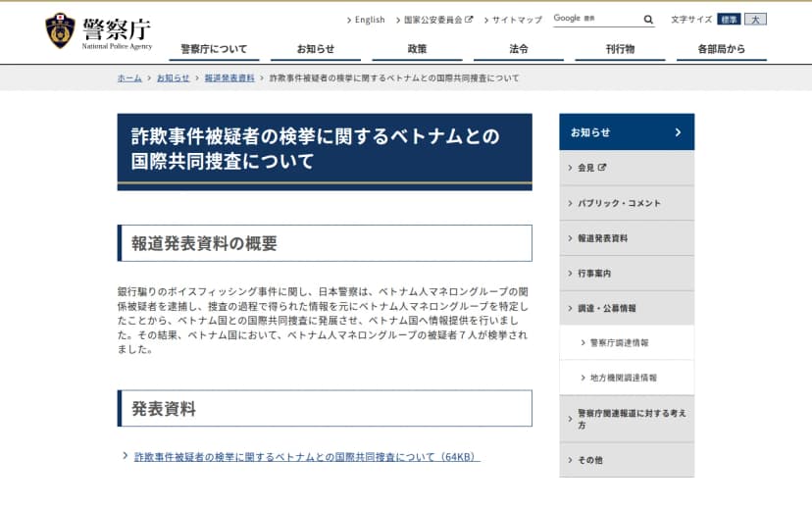Click the current page title in breadcrumb

pos(394,78)
